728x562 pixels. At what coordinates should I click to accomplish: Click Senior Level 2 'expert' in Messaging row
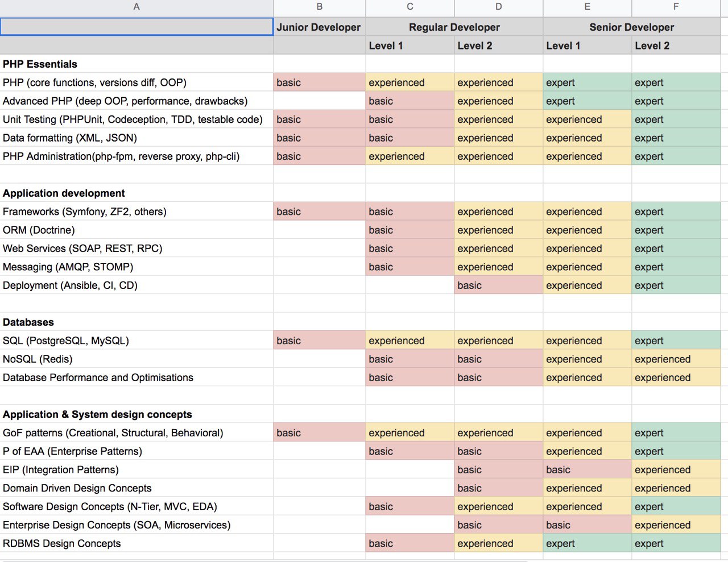676,267
